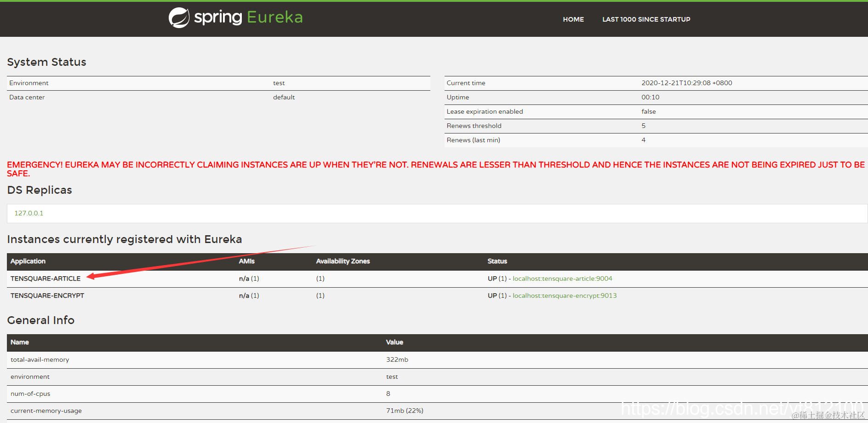This screenshot has width=868, height=423.
Task: Select the default data center value
Action: tap(284, 97)
